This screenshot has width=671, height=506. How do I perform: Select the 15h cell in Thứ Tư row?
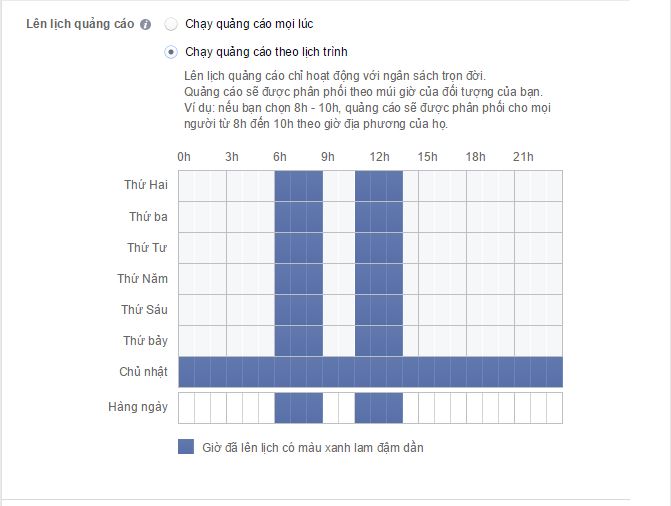point(426,247)
